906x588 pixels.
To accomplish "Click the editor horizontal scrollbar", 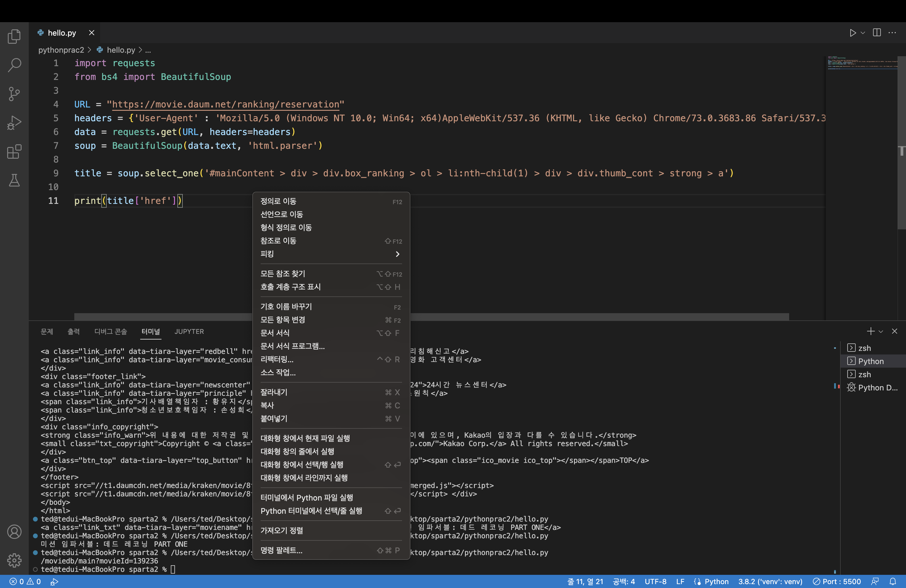I will [x=432, y=316].
